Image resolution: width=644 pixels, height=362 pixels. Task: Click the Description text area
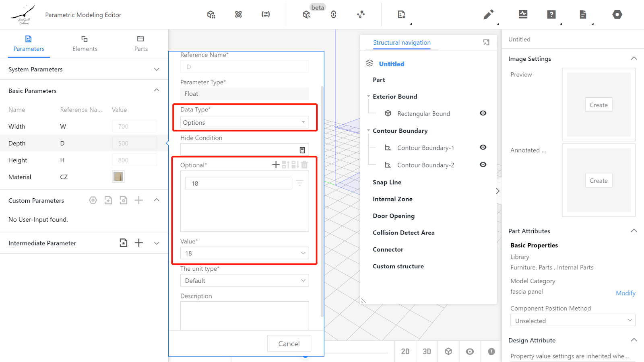point(244,315)
